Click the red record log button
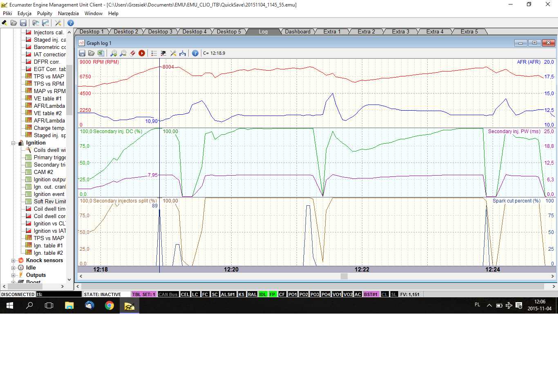This screenshot has height=392, width=558. point(142,53)
